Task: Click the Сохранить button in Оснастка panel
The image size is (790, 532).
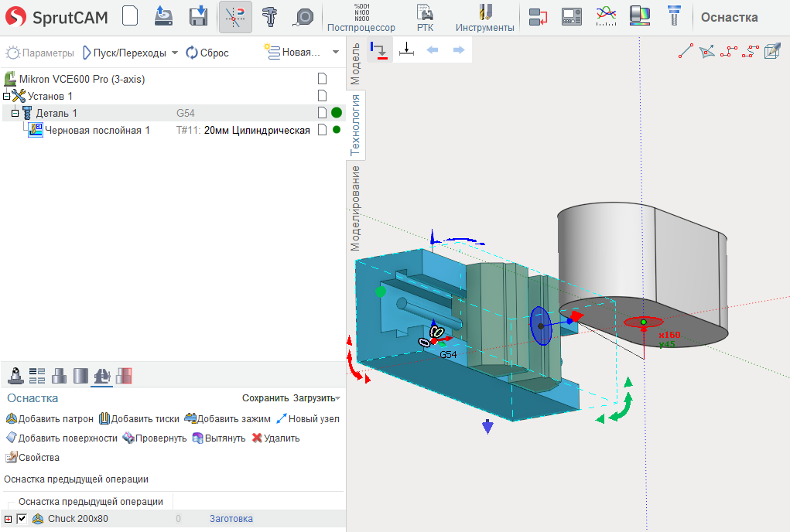Action: point(265,398)
